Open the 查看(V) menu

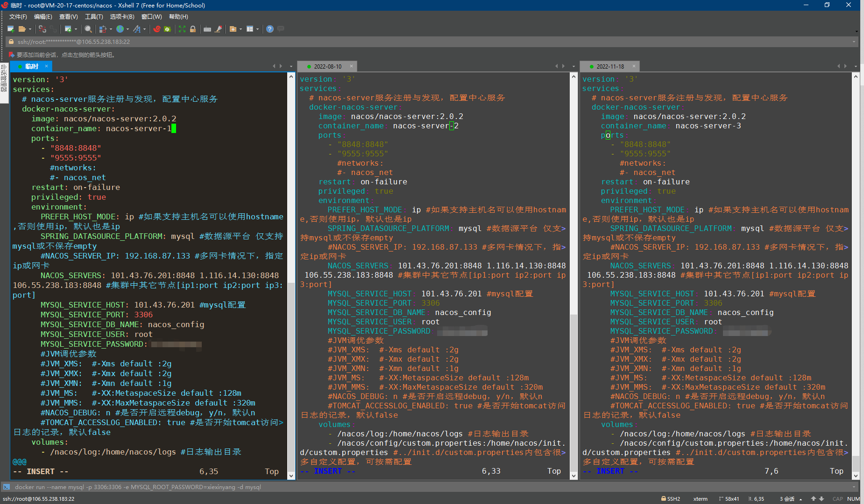click(x=69, y=17)
